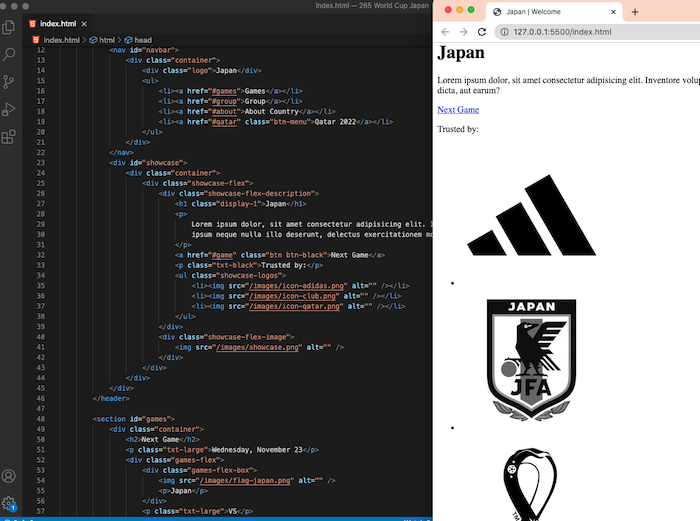
Task: Click the 'showcase-flex-description' class name in code
Action: (x=259, y=194)
